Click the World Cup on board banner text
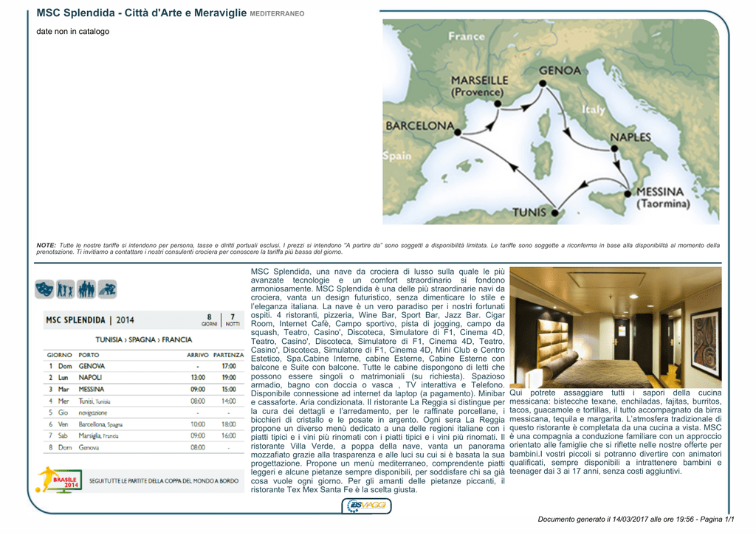Viewport: 756px width, 535px height. (164, 481)
